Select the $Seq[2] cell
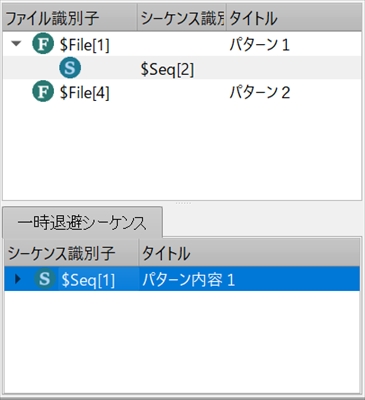The image size is (365, 400). (167, 69)
